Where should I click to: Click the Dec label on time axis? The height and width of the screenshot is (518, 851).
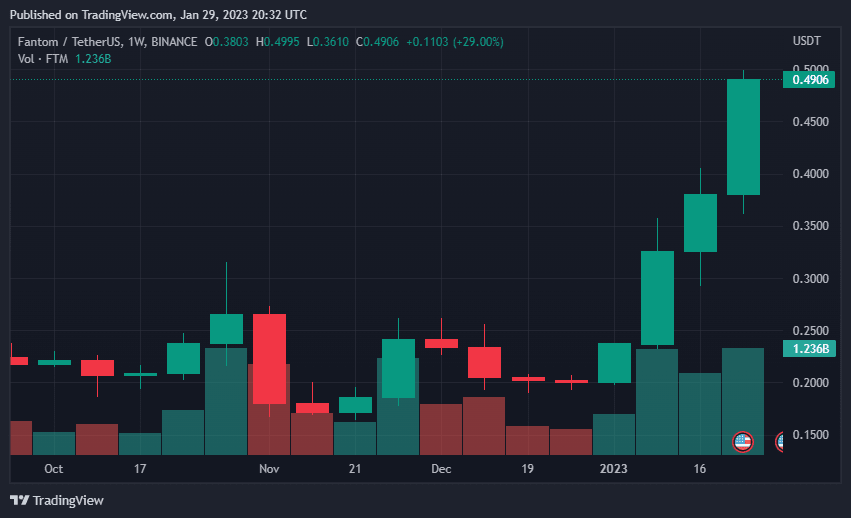tap(441, 469)
